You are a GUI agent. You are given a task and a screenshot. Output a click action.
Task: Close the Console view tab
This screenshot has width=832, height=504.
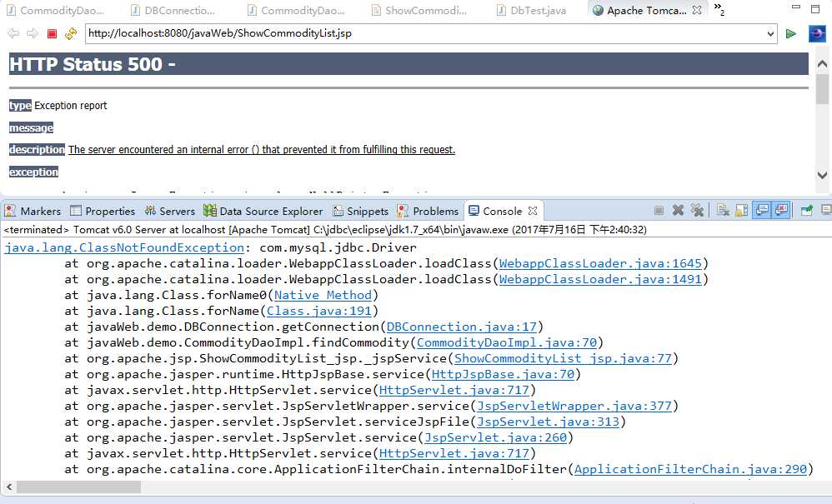click(x=533, y=211)
